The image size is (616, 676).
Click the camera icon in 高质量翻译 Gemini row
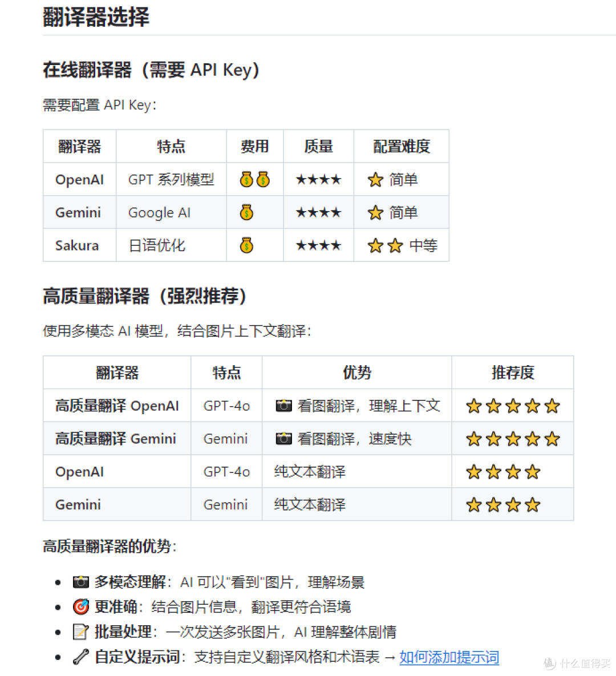(x=283, y=439)
